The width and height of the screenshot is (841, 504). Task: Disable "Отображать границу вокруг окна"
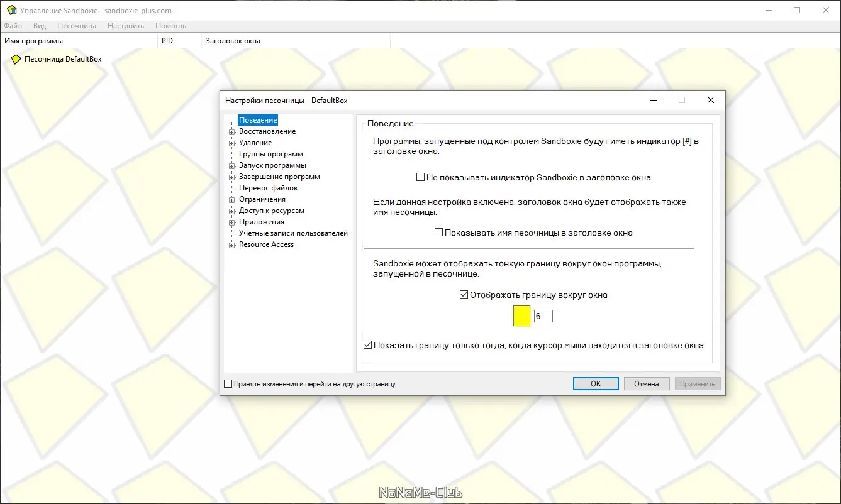464,293
